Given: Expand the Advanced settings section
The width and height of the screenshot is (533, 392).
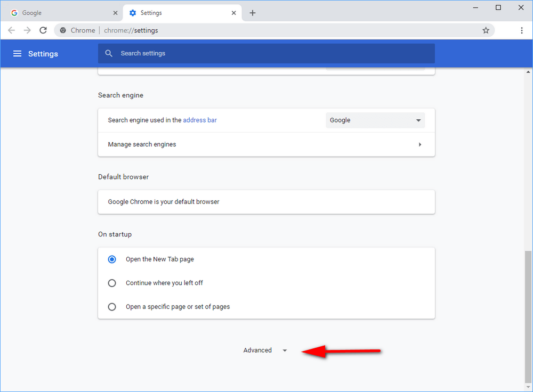Looking at the screenshot, I should [x=265, y=350].
